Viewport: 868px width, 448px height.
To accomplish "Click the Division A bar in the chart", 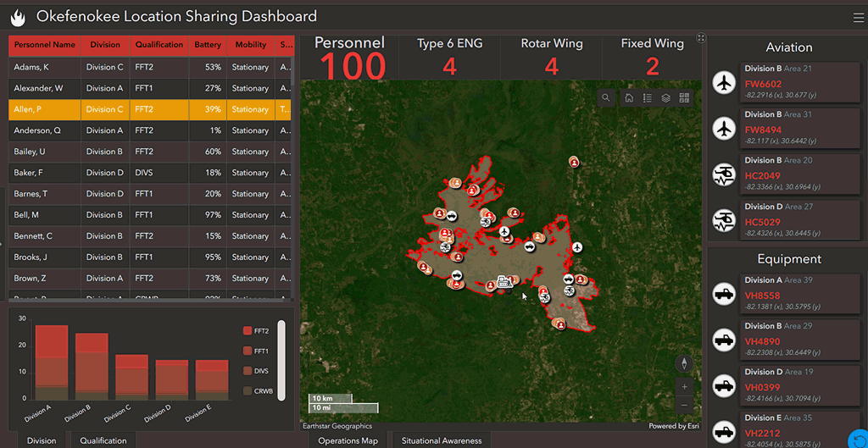I will (52, 362).
